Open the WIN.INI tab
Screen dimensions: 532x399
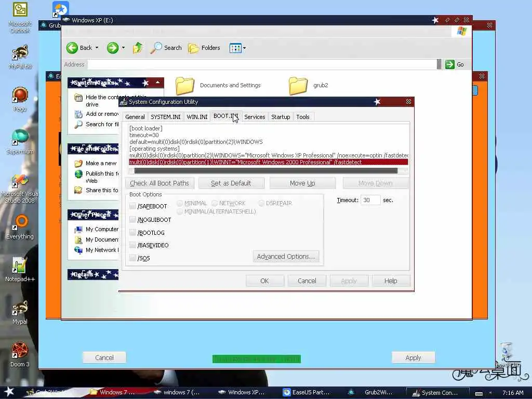pyautogui.click(x=197, y=117)
